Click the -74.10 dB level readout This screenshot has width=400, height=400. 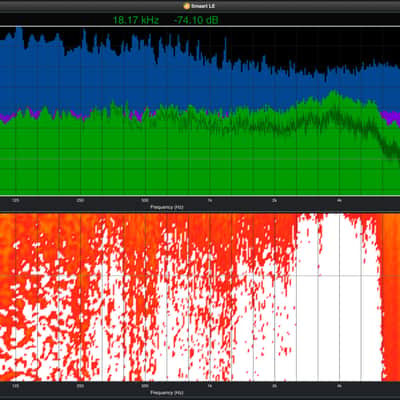[x=196, y=20]
